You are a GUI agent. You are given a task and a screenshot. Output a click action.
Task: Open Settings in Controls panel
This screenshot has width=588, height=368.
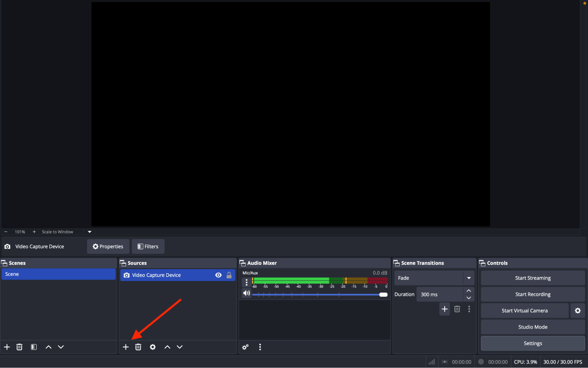click(x=533, y=344)
